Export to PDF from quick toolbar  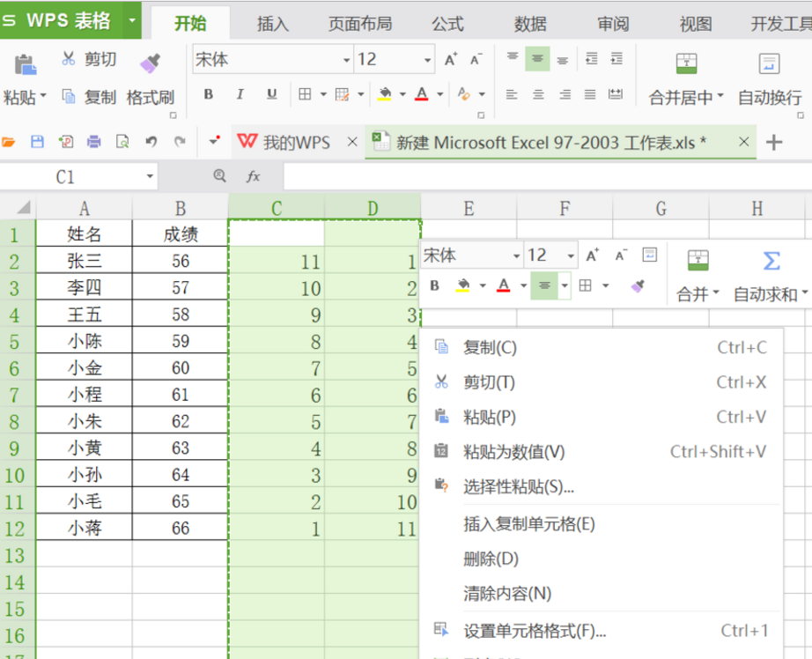(x=66, y=142)
